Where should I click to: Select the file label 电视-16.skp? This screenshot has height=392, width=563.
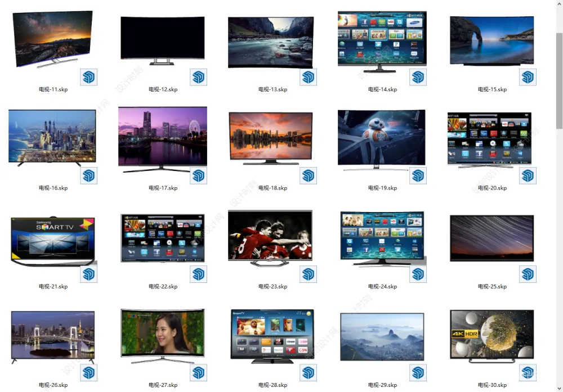[x=53, y=188]
